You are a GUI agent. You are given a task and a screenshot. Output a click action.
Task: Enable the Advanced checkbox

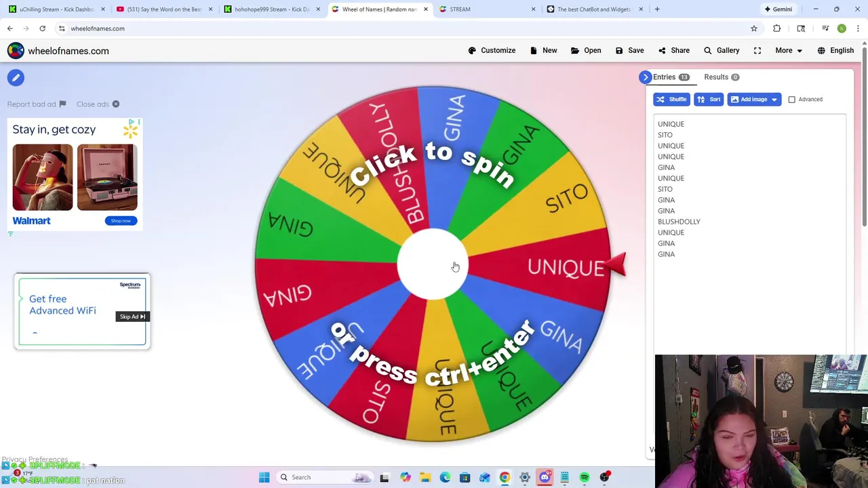(x=791, y=100)
